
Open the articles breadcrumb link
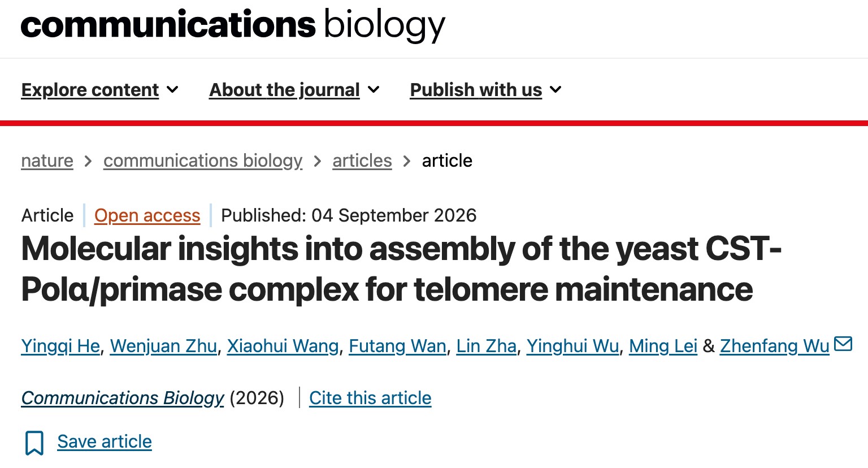(x=362, y=161)
